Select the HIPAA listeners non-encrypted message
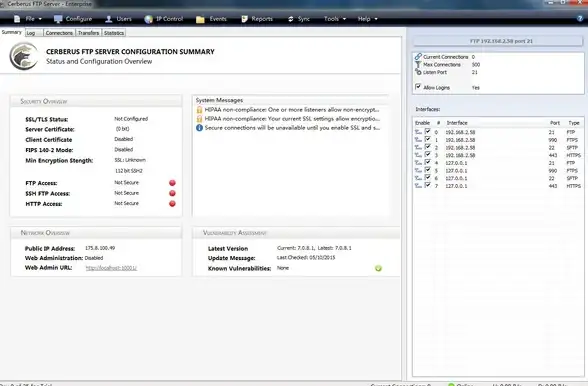The image size is (588, 386). pos(292,110)
